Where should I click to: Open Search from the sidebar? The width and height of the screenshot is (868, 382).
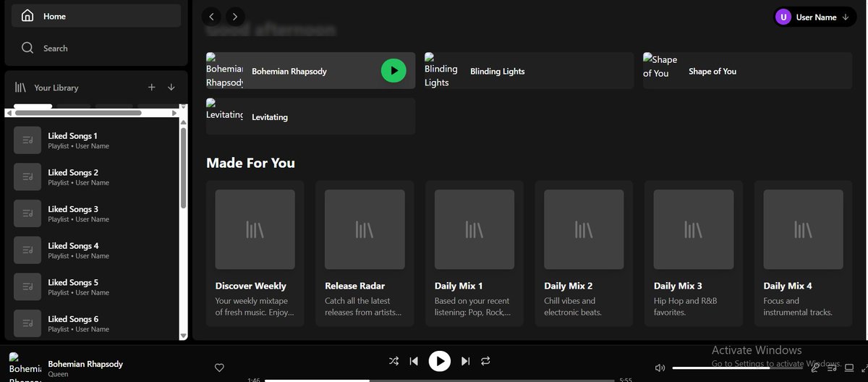tap(96, 48)
